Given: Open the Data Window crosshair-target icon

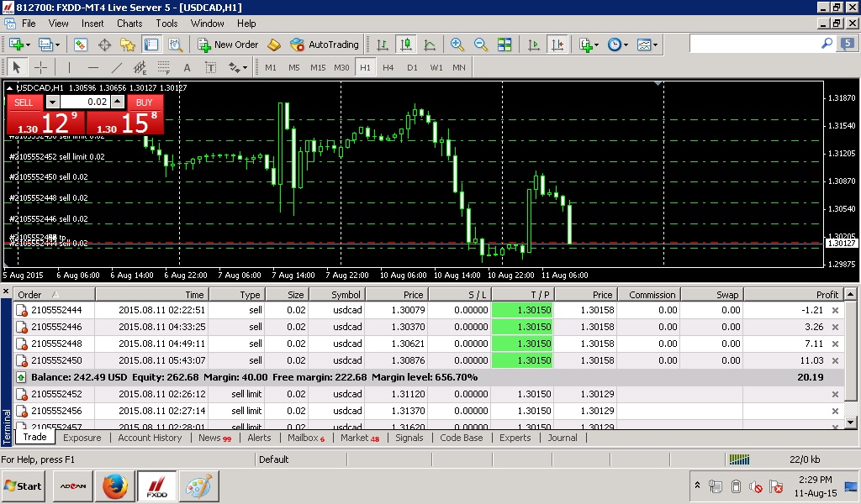Looking at the screenshot, I should 104,45.
